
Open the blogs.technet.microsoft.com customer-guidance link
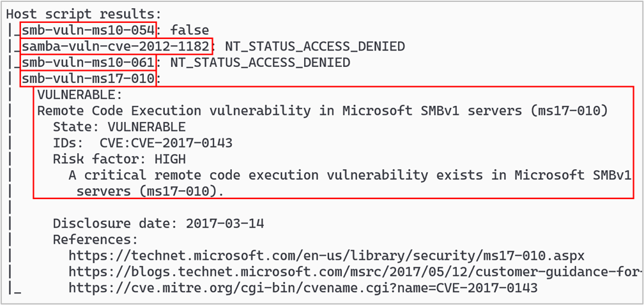click(x=355, y=272)
